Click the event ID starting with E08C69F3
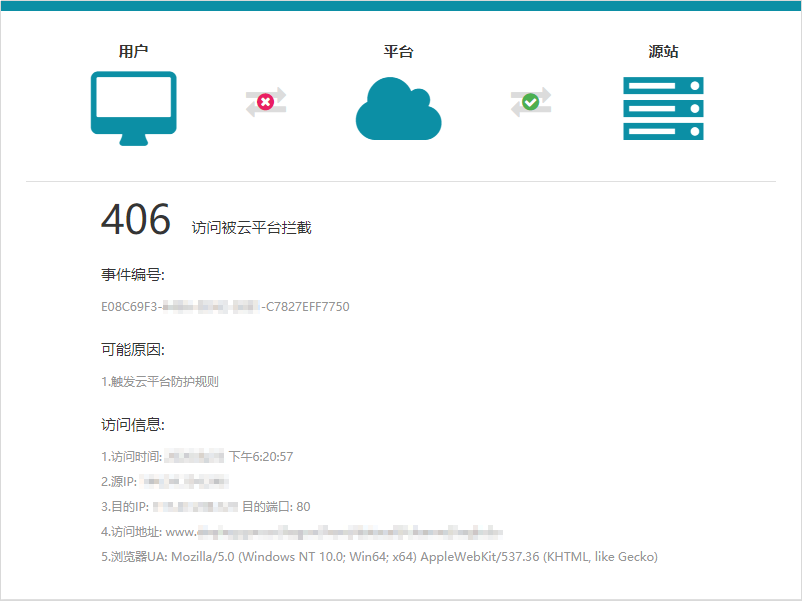 pos(225,307)
